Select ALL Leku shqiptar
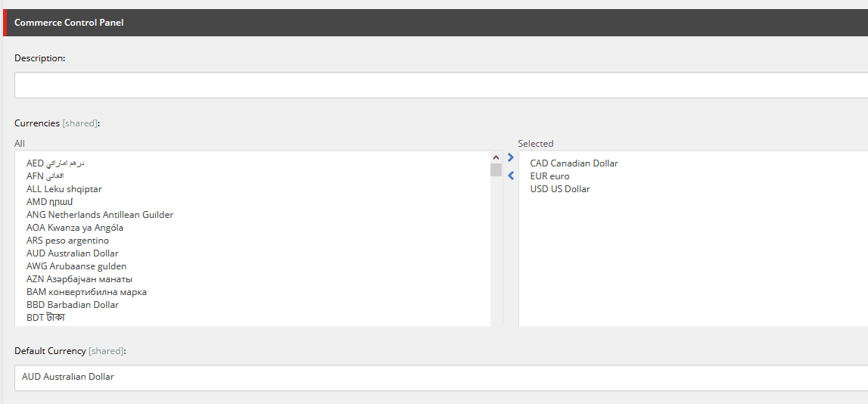868x404 pixels. pyautogui.click(x=64, y=189)
